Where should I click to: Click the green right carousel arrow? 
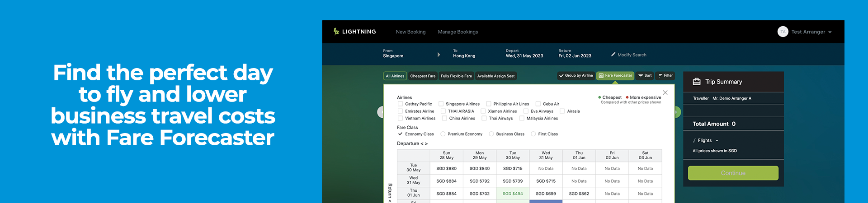pyautogui.click(x=677, y=112)
